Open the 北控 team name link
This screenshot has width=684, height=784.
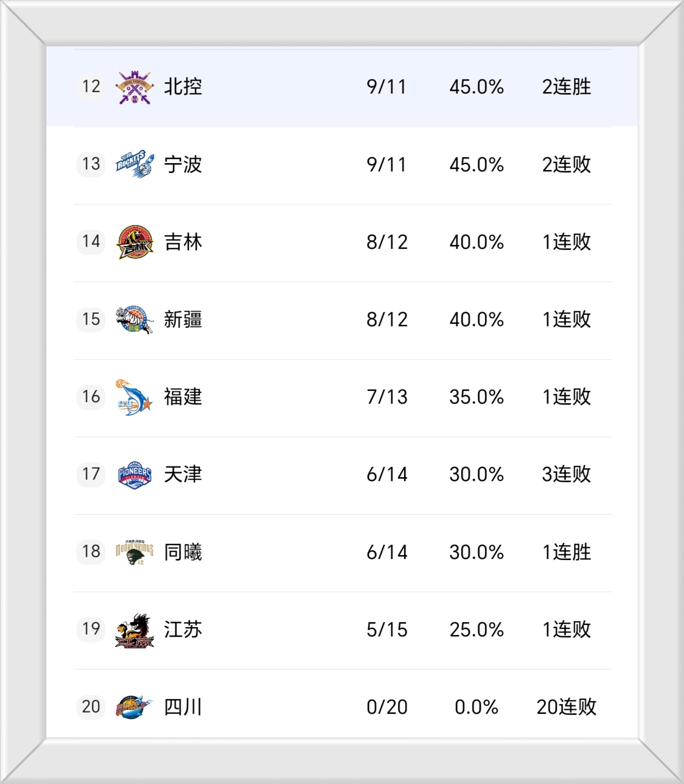click(183, 87)
